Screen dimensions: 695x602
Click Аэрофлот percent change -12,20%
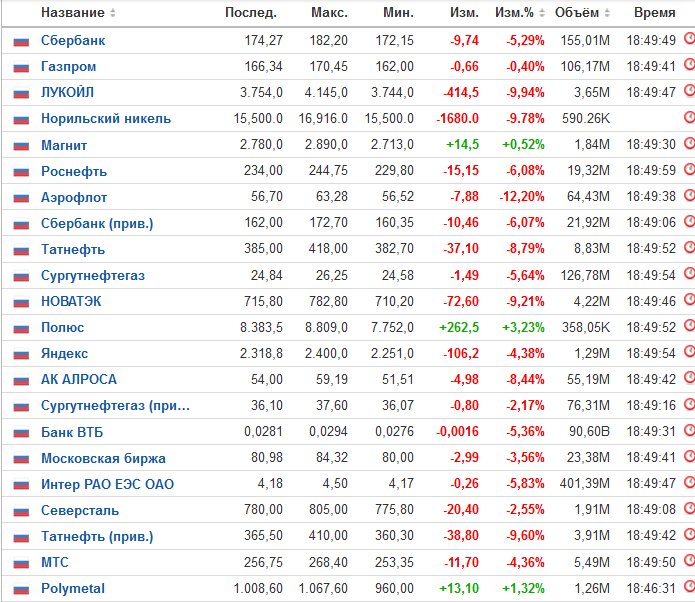click(522, 196)
